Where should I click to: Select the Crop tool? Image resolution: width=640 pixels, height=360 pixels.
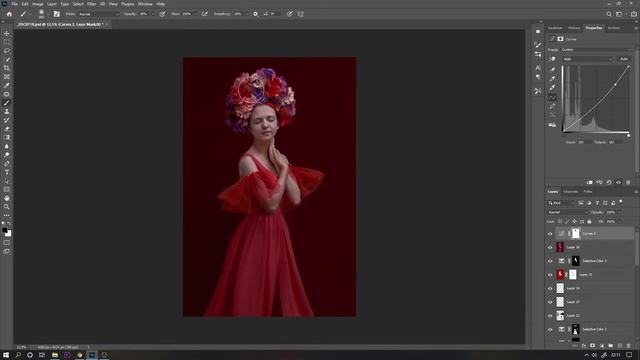point(7,68)
